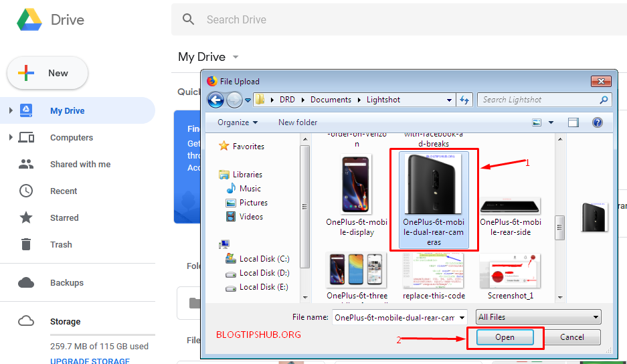This screenshot has width=627, height=364.
Task: Click the clock Recent icon
Action: pyautogui.click(x=26, y=191)
